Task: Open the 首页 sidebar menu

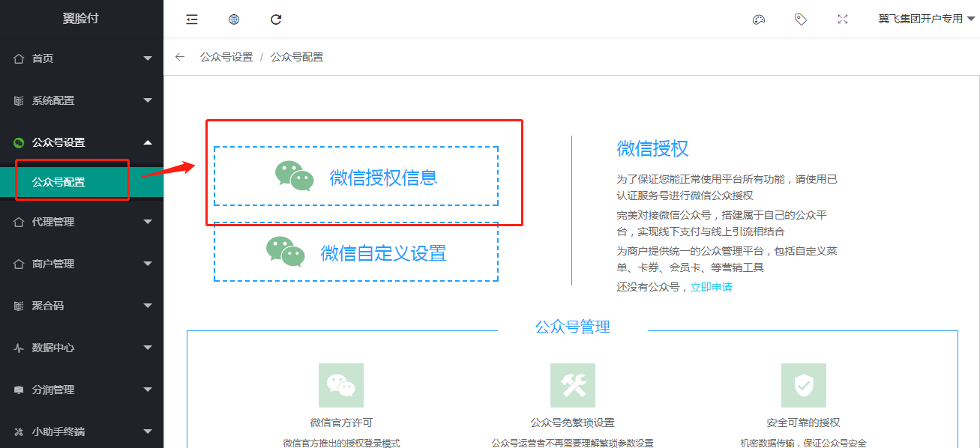Action: click(82, 58)
